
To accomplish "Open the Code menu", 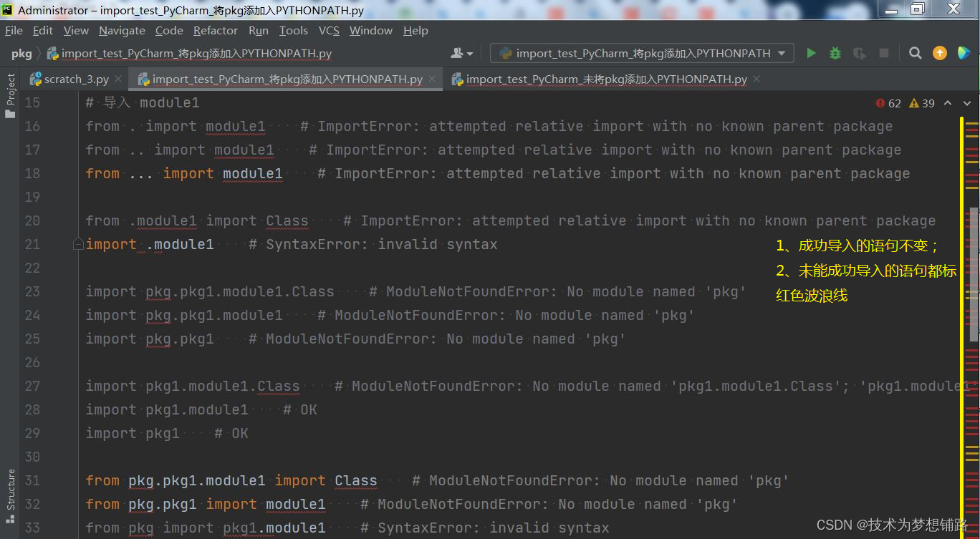I will 169,30.
